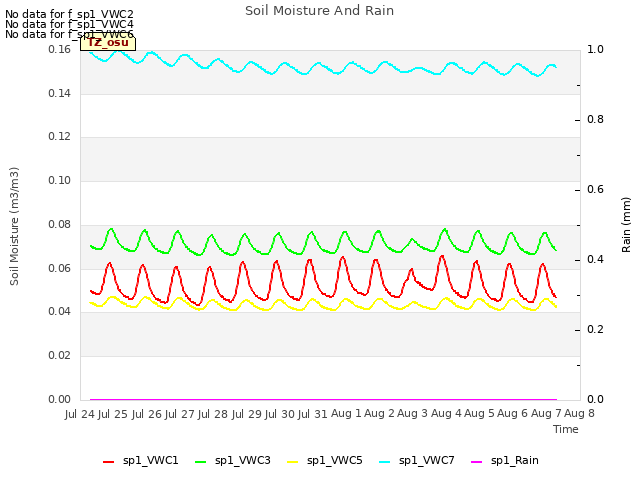Click the magenta sp1_Rain legend swatch
Screen dimensions: 640x480
coord(477,462)
